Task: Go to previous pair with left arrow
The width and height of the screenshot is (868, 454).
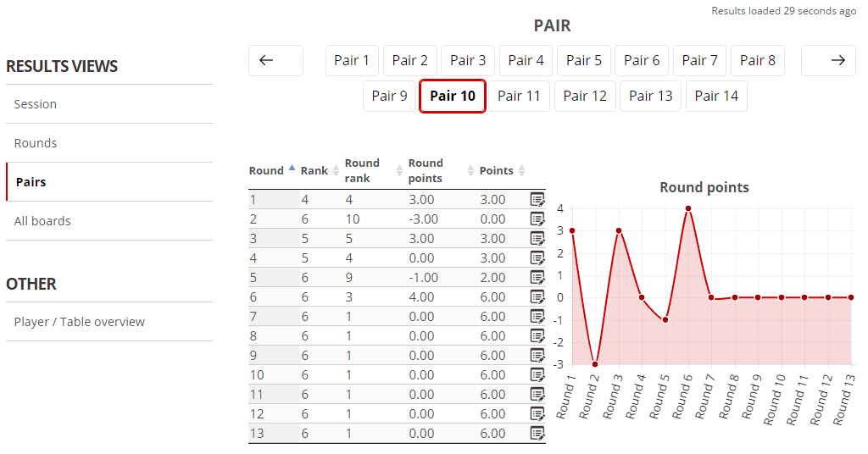Action: coord(275,61)
